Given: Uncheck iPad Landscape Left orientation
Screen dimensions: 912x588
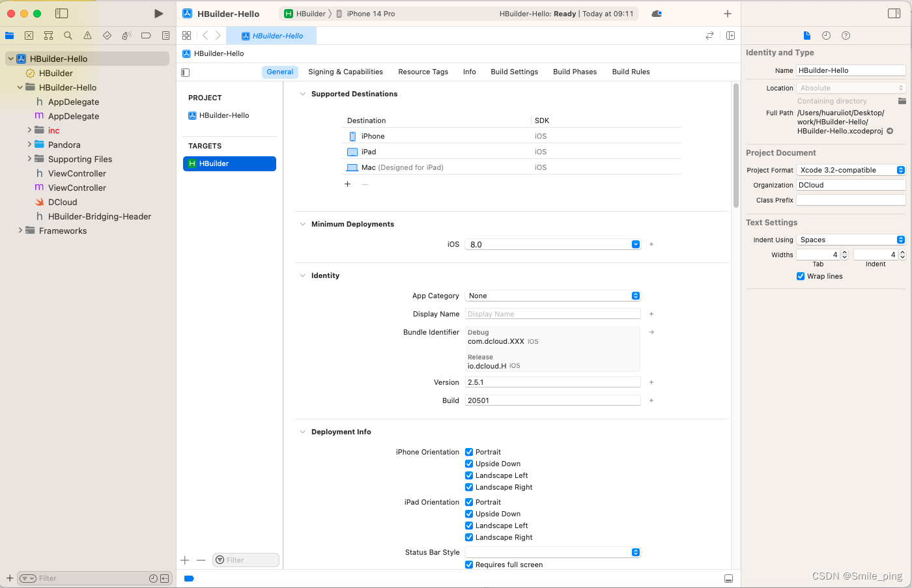Looking at the screenshot, I should pyautogui.click(x=469, y=525).
